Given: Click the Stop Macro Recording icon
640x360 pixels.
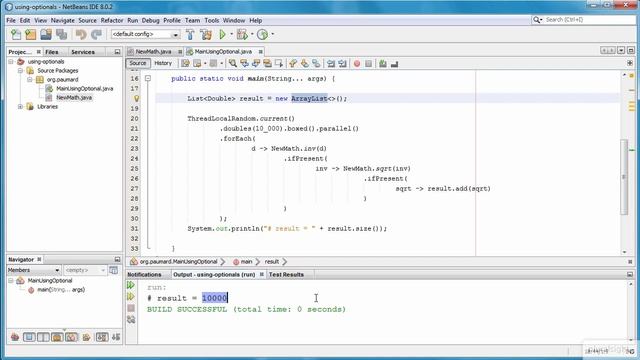Looking at the screenshot, I should (368, 64).
